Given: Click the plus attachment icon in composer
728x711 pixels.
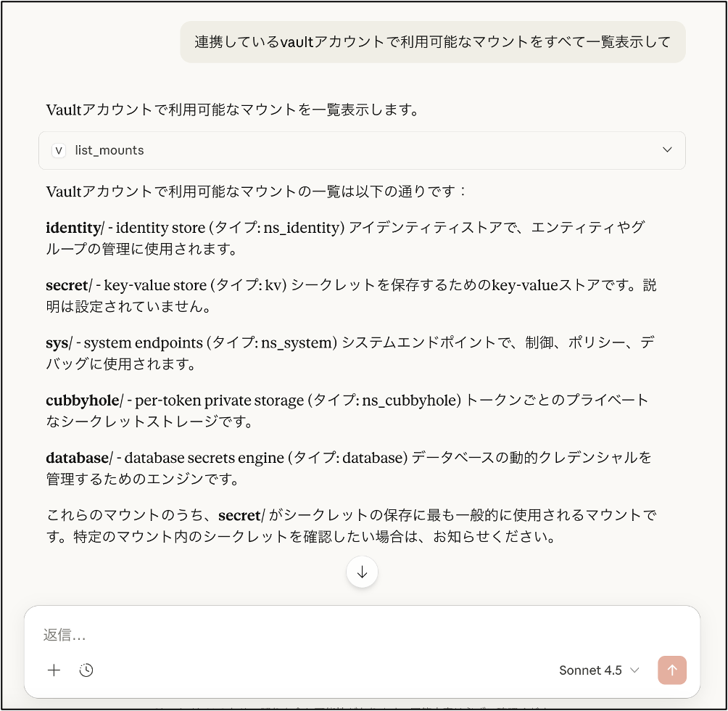Looking at the screenshot, I should (54, 670).
